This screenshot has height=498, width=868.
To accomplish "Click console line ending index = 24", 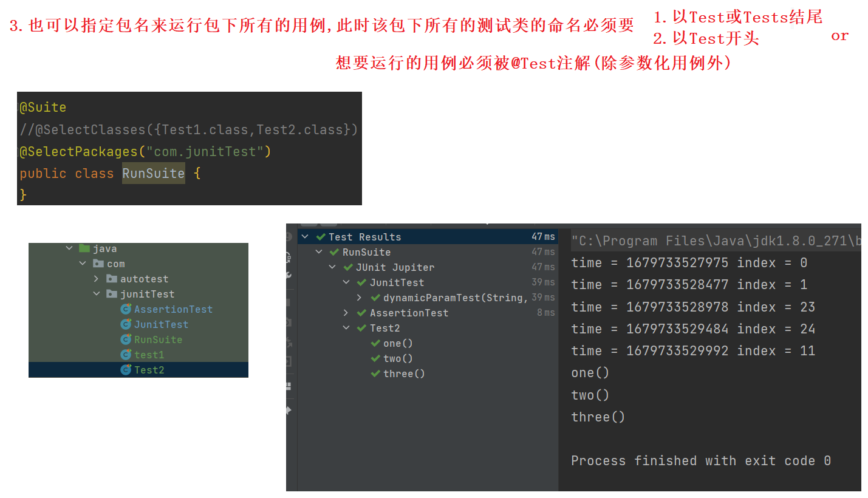I will click(693, 329).
